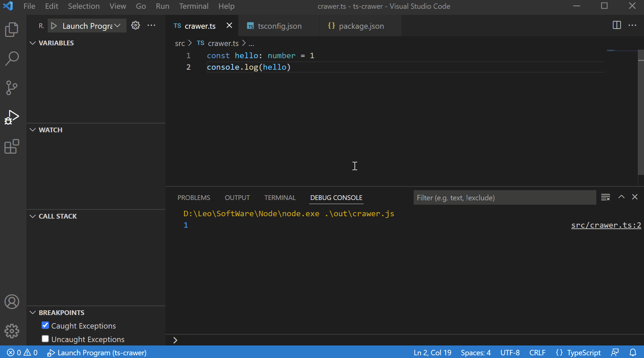Screen dimensions: 644x358
Task: Enable the Uncaught Exceptions breakpoint
Action: pos(45,338)
